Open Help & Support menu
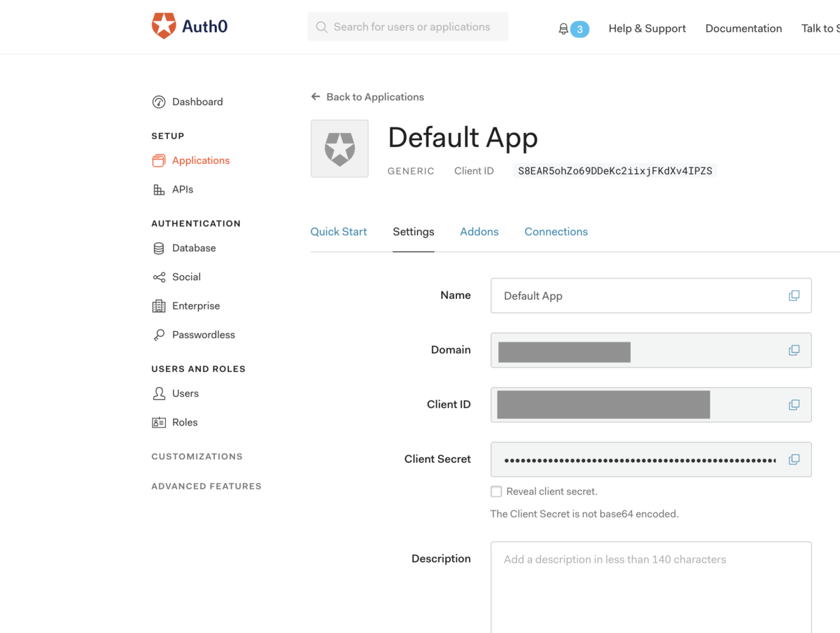Image resolution: width=840 pixels, height=633 pixels. click(647, 29)
